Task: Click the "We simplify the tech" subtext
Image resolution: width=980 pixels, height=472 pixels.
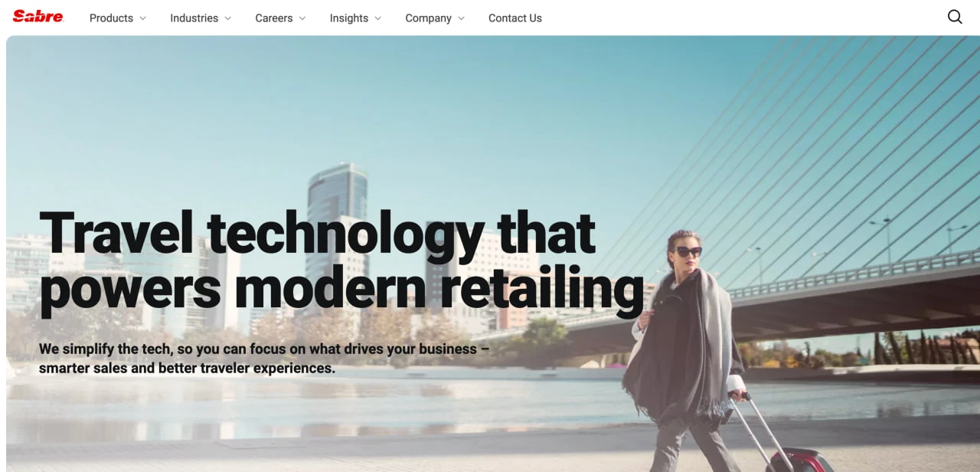Action: coord(264,359)
